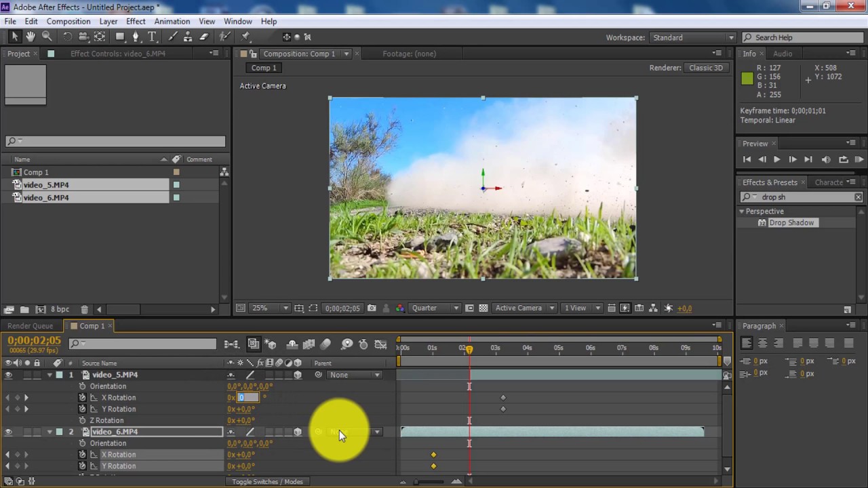Viewport: 868px width, 488px height.
Task: Delete the selected project item with trash
Action: pos(84,310)
